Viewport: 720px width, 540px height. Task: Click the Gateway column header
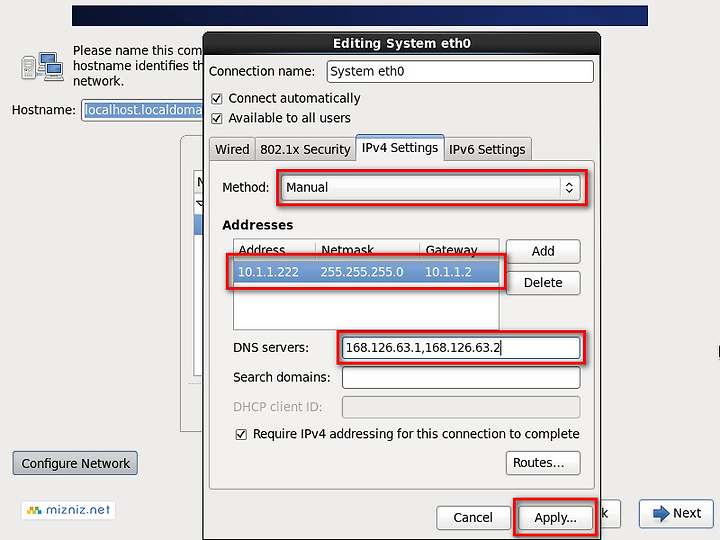click(459, 250)
